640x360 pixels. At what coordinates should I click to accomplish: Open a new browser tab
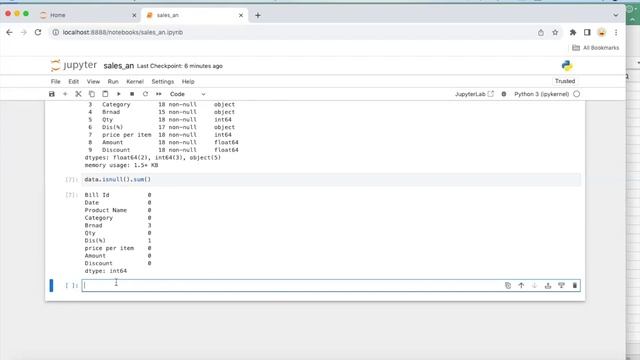(258, 15)
